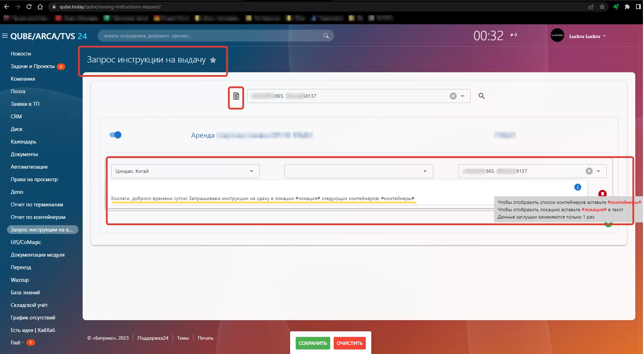Open Диск in sidebar

click(16, 129)
